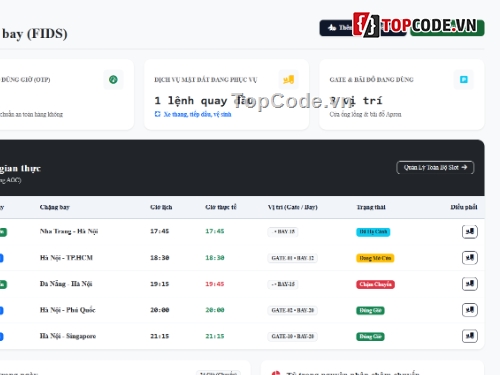Viewport: 500px width, 375px height.
Task: Select the 'Hà Nội - Phú Quốc' route cell
Action: pyautogui.click(x=68, y=310)
